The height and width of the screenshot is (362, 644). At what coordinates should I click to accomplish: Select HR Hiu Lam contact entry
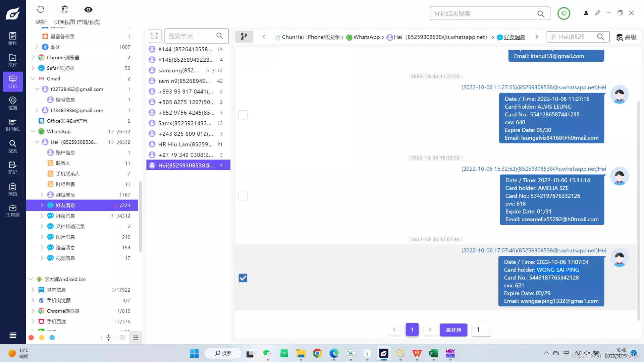pos(185,144)
